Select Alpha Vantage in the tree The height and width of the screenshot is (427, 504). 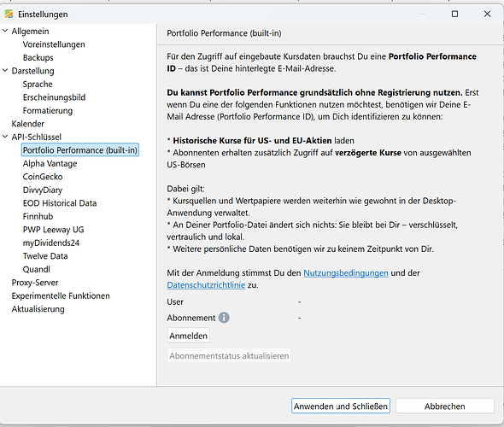click(x=50, y=163)
